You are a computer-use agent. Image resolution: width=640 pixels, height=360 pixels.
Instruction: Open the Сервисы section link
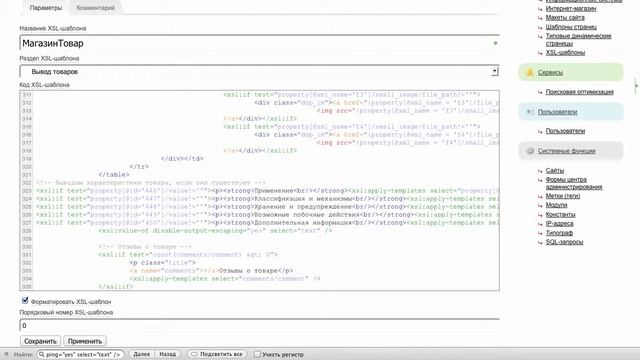coord(550,72)
